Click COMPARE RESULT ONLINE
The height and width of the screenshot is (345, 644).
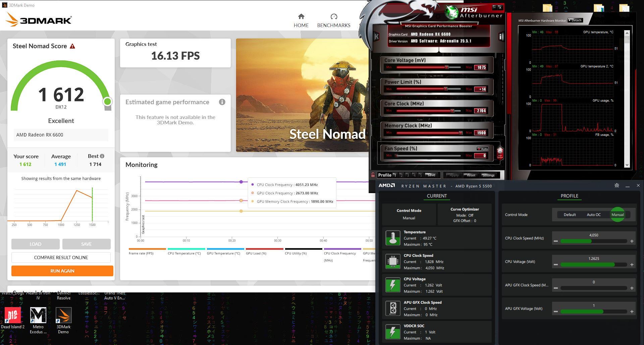(61, 257)
